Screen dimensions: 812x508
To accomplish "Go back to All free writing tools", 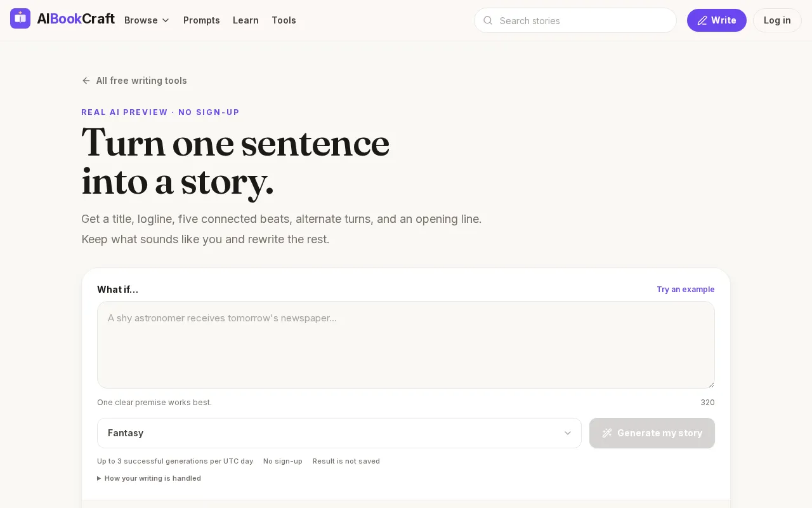I will coord(134,81).
